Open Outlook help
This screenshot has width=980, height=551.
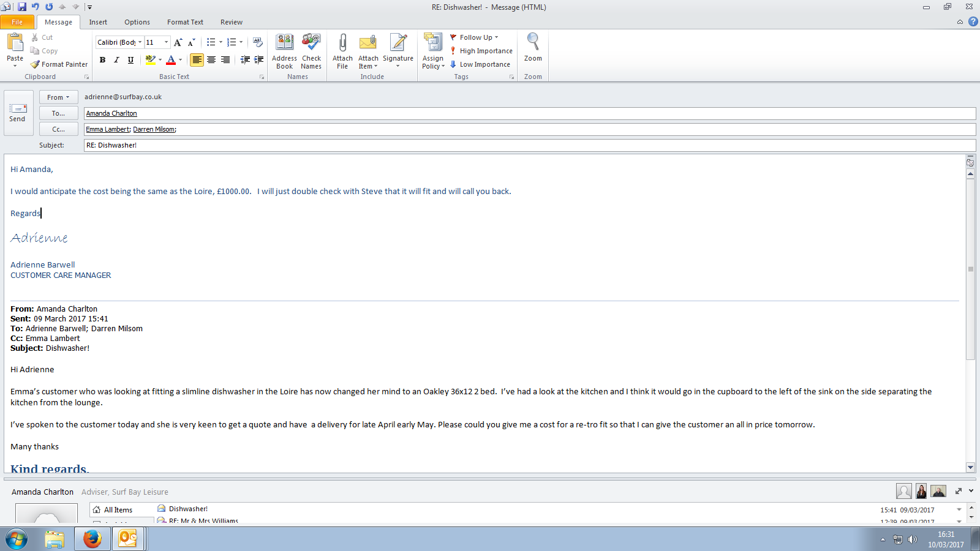coord(973,21)
